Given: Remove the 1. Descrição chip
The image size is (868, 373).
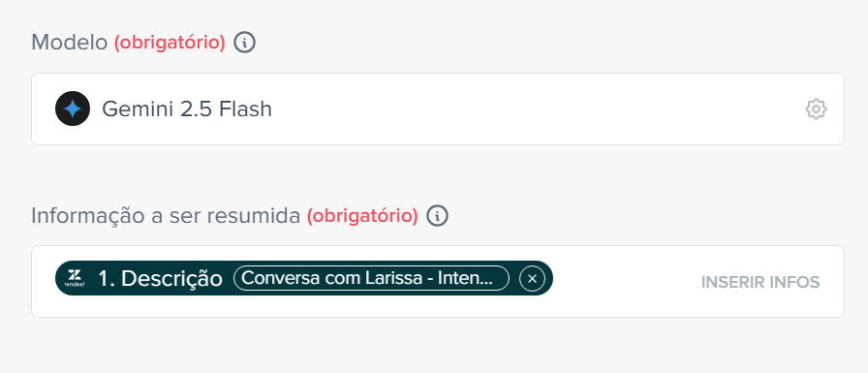Looking at the screenshot, I should (x=532, y=278).
